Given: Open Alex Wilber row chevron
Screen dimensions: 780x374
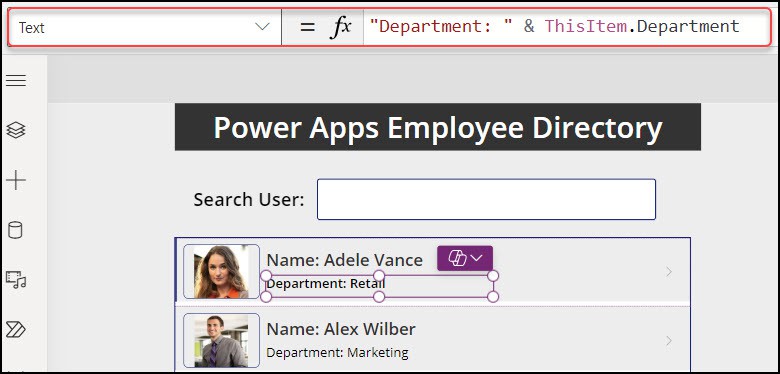Looking at the screenshot, I should click(x=669, y=341).
